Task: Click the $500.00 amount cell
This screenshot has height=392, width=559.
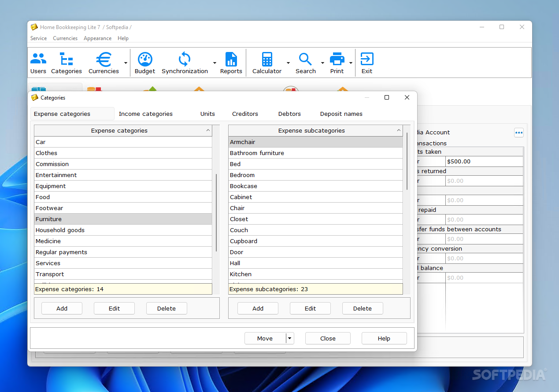Action: point(484,161)
